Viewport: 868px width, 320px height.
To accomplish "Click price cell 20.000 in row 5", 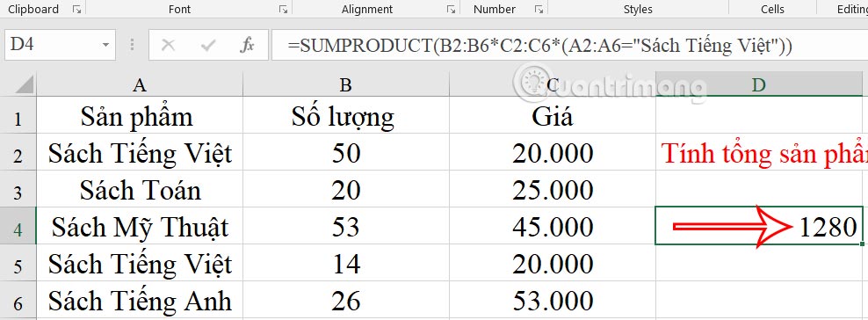I will tap(553, 264).
